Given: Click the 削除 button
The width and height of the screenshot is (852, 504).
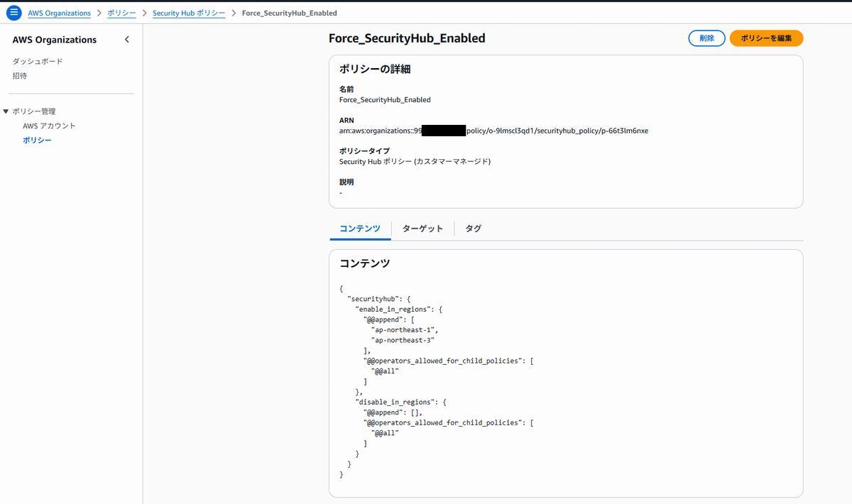Looking at the screenshot, I should point(706,38).
